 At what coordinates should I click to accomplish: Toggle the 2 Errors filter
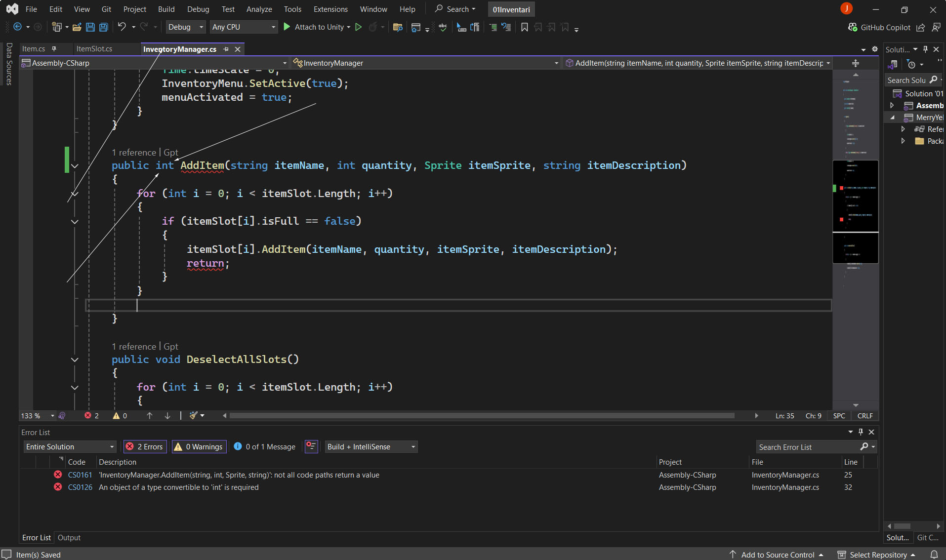pyautogui.click(x=145, y=447)
